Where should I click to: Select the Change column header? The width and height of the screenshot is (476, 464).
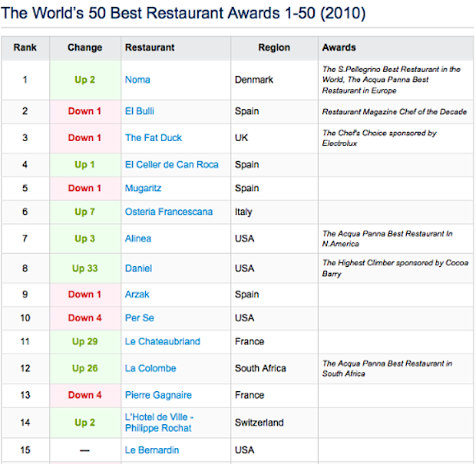(x=85, y=48)
